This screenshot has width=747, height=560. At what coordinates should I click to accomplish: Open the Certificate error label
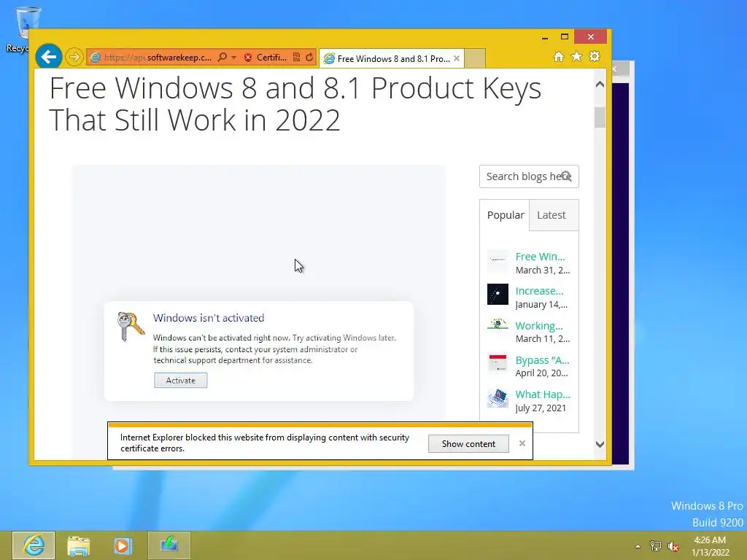point(271,58)
